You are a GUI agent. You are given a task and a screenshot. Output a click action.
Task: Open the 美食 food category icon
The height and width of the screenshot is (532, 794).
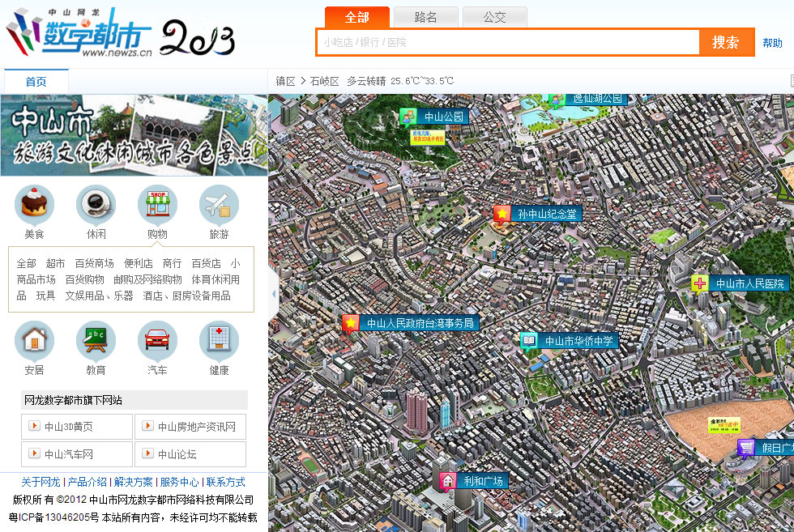pyautogui.click(x=34, y=205)
